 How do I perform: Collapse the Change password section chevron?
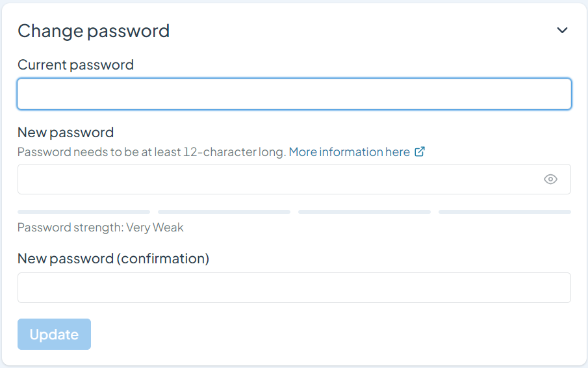click(562, 31)
